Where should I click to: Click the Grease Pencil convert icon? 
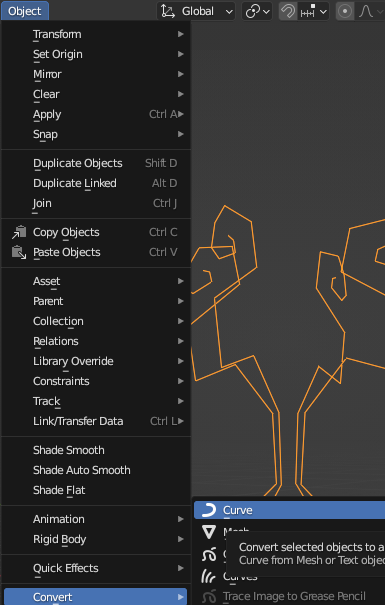(209, 555)
